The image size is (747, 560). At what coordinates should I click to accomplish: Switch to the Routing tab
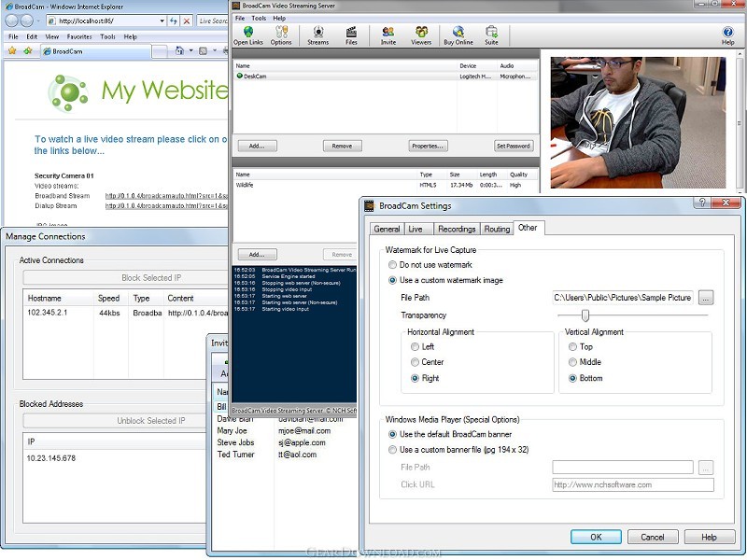point(497,229)
